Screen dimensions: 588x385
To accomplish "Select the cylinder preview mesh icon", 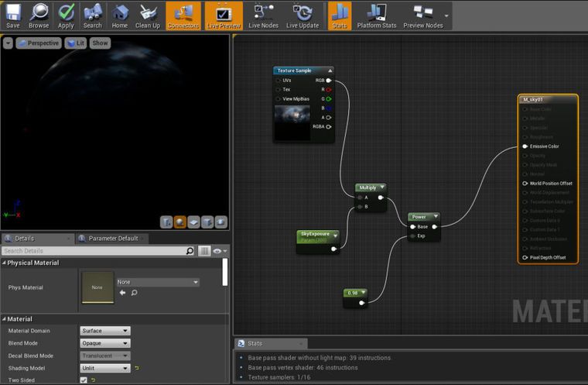I will 166,222.
